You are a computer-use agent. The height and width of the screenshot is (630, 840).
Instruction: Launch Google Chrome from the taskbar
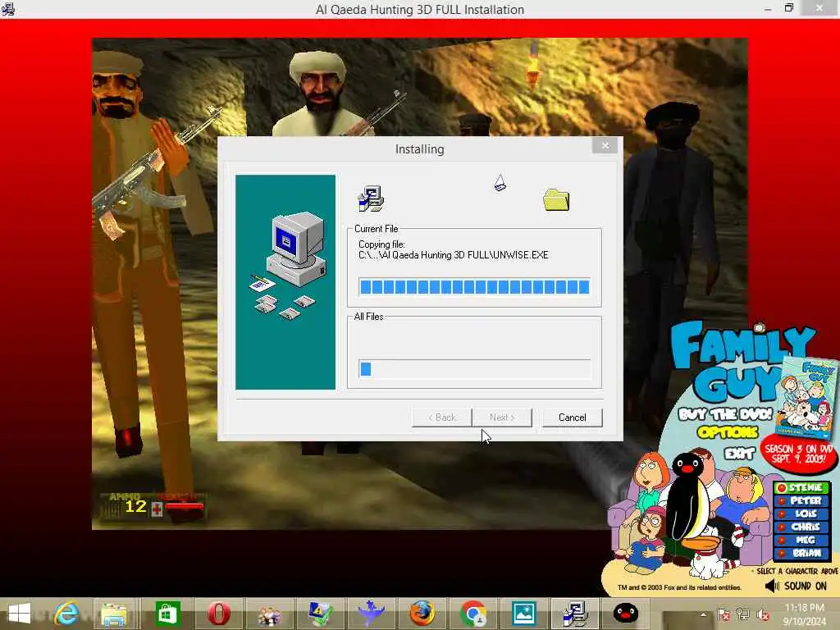click(473, 614)
